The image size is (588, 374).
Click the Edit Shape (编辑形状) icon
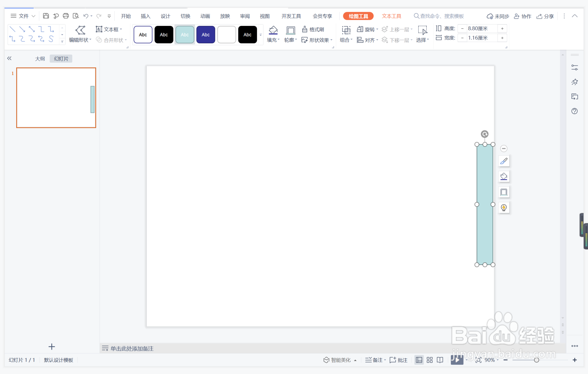pos(80,30)
